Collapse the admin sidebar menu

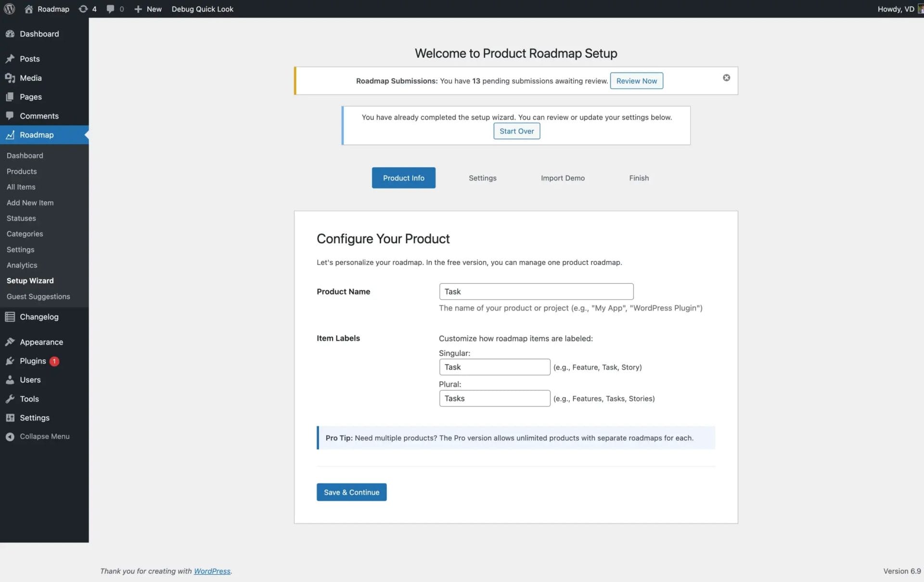(x=44, y=436)
